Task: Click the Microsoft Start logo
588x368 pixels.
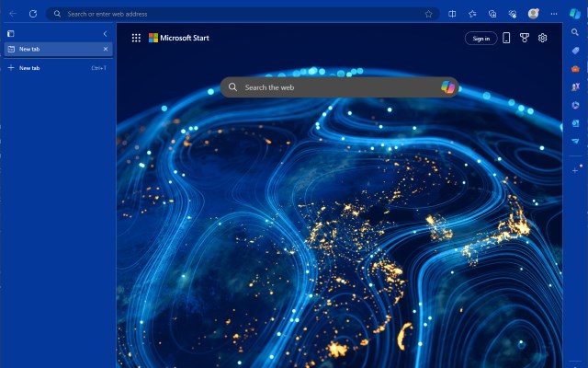Action: click(179, 38)
